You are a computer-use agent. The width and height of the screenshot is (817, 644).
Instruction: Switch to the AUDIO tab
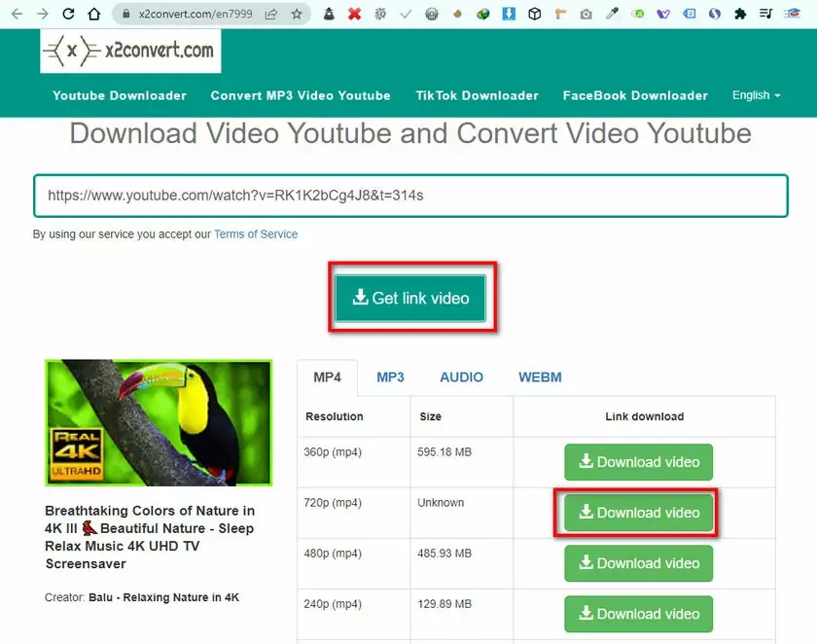tap(461, 376)
